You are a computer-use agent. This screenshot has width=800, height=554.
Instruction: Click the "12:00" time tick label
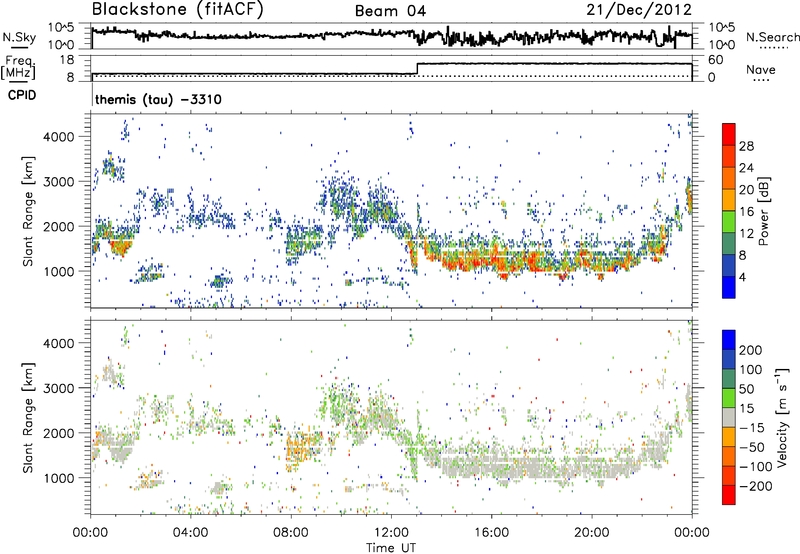pyautogui.click(x=391, y=533)
